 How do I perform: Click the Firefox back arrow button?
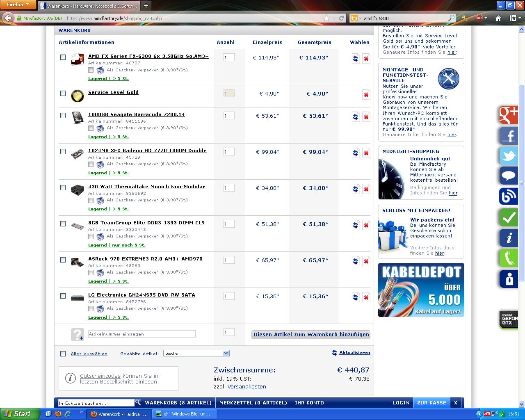coord(8,18)
